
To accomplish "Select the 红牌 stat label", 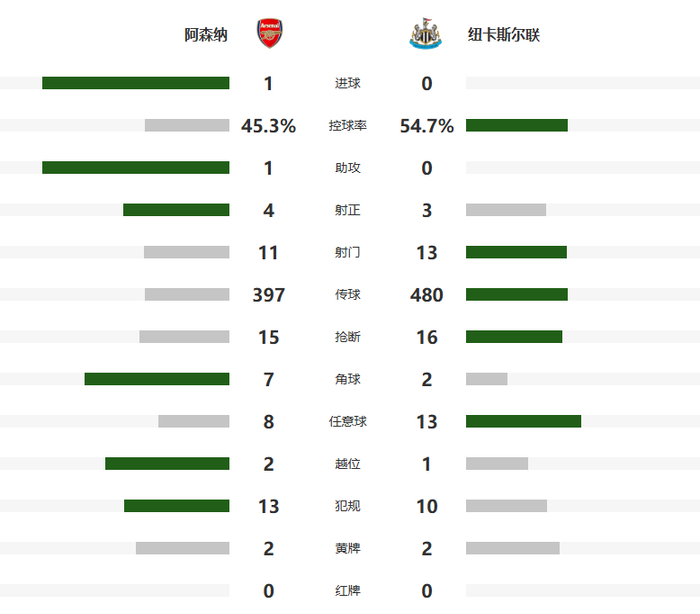I will click(348, 591).
